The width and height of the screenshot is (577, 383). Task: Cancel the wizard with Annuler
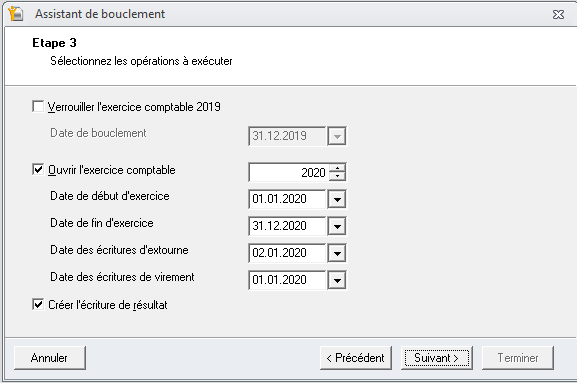point(50,358)
